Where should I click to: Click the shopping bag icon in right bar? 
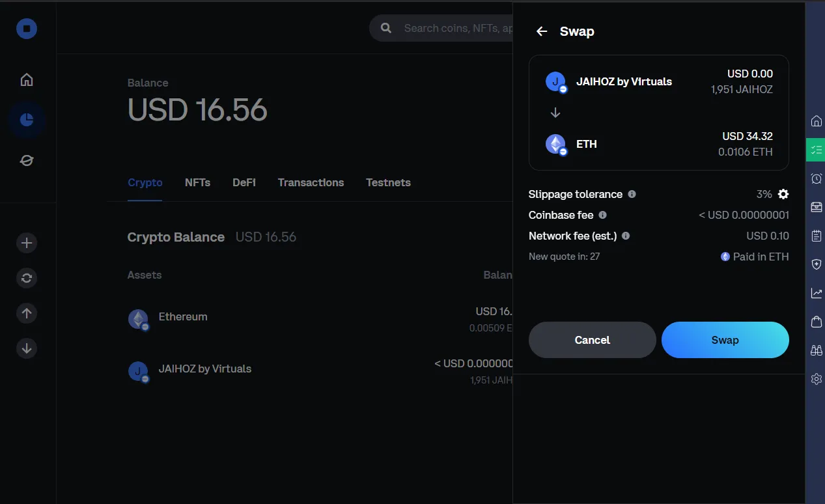(816, 322)
